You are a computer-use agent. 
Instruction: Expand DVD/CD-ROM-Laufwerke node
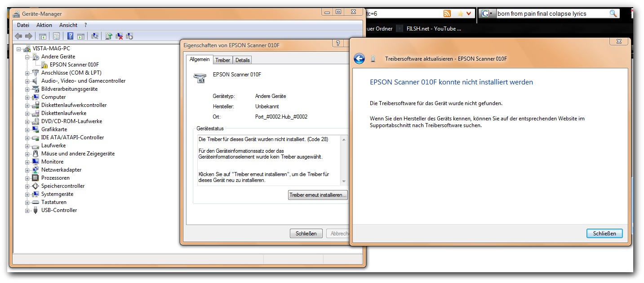27,121
